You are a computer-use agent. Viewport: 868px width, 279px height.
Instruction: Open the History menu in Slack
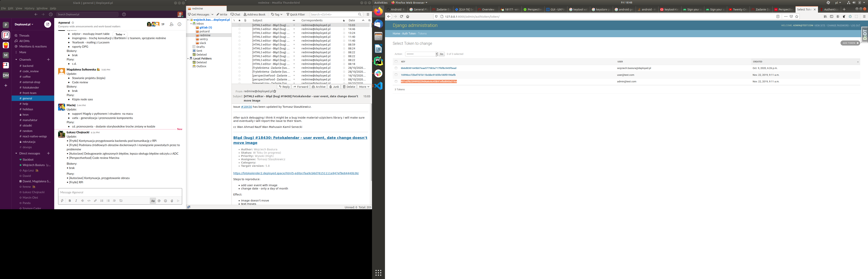[x=29, y=8]
